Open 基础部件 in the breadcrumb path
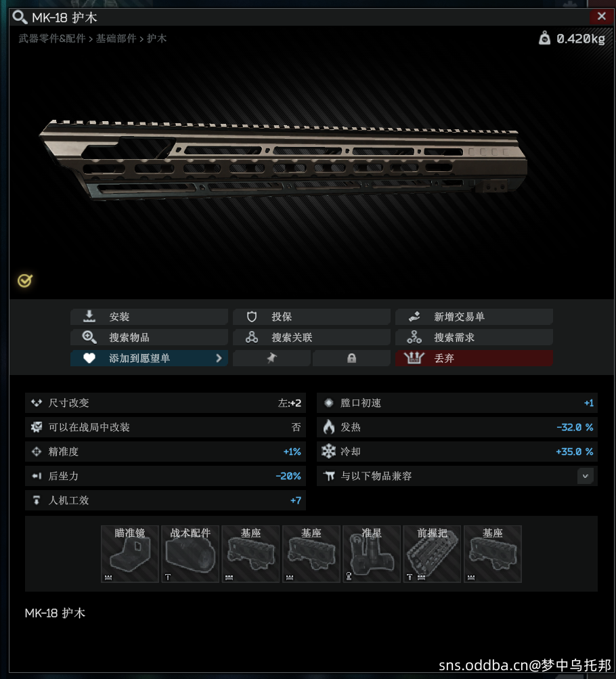The width and height of the screenshot is (616, 679). (116, 39)
